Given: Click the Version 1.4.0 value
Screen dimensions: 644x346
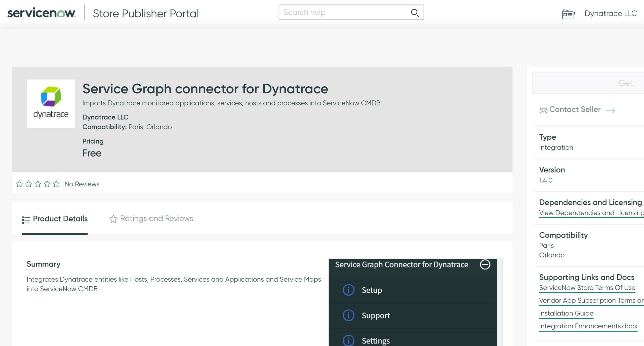Looking at the screenshot, I should pos(546,180).
